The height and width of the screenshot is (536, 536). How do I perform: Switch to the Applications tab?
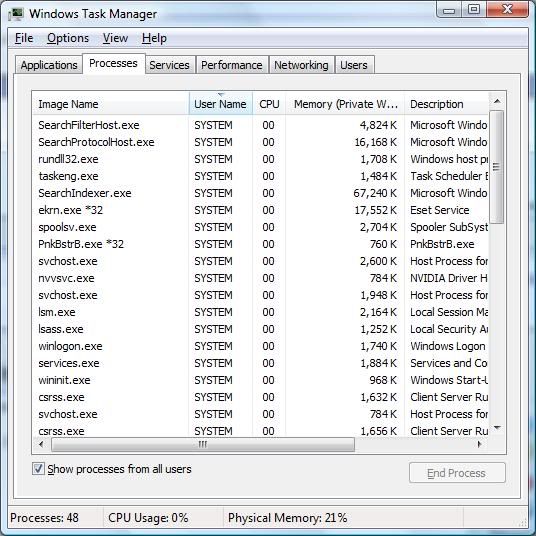click(x=49, y=65)
